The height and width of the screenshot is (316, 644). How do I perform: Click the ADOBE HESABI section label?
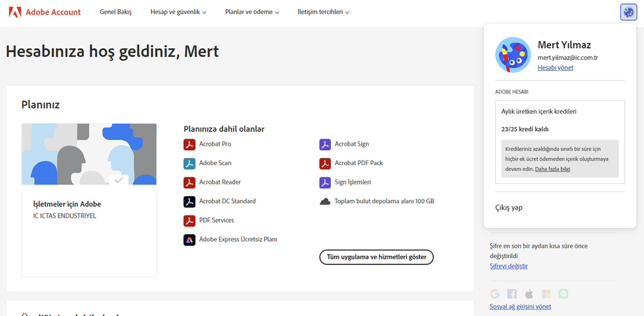click(512, 92)
